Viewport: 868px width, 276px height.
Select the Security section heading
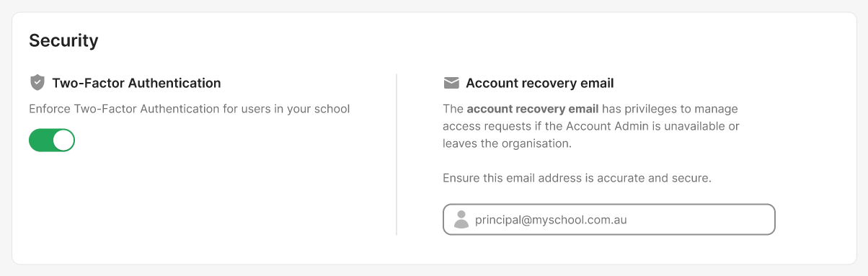(x=63, y=40)
